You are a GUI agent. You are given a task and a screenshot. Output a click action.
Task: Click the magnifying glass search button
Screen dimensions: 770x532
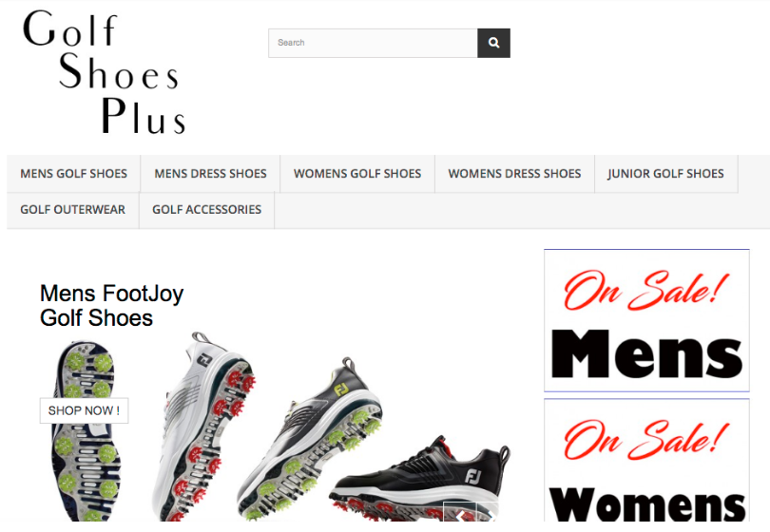(x=493, y=43)
